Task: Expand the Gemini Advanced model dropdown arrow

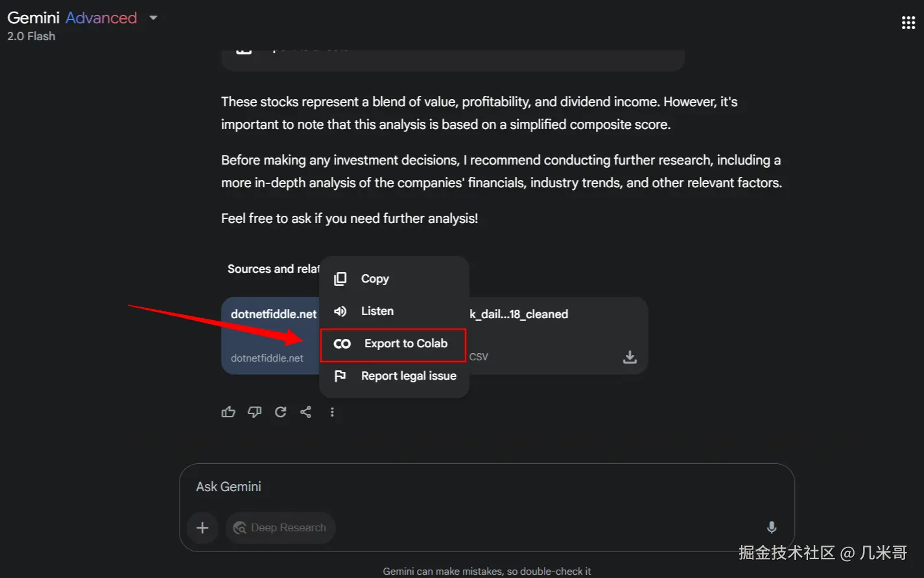Action: pyautogui.click(x=153, y=18)
